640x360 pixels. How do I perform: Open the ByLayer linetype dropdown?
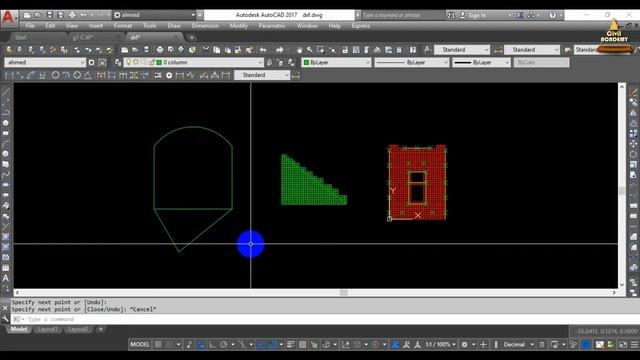411,62
